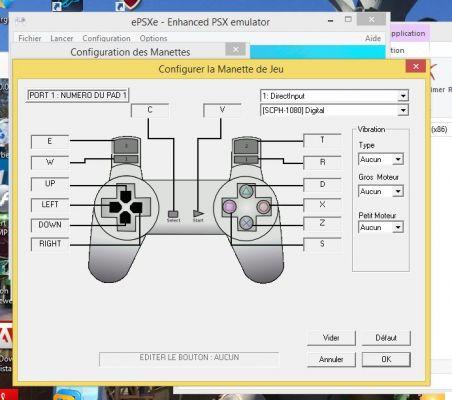Click the Annuler button
The width and height of the screenshot is (452, 400).
(331, 359)
